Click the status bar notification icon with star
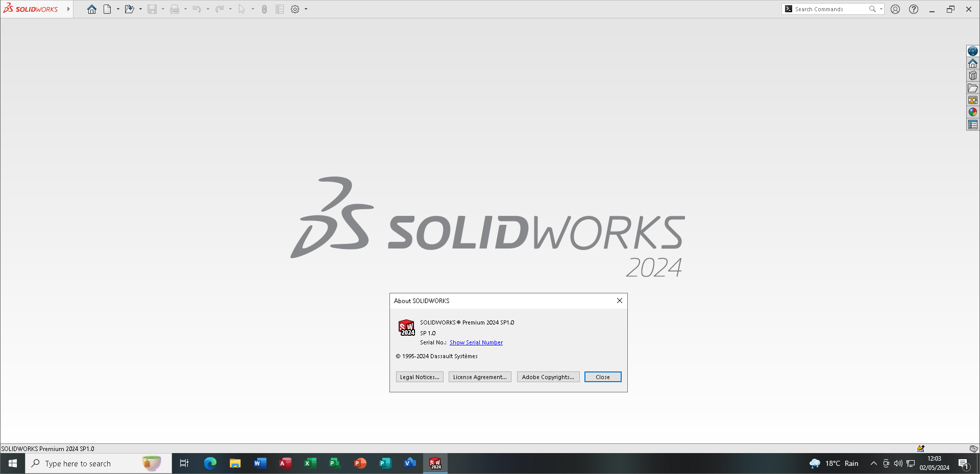 pyautogui.click(x=921, y=448)
